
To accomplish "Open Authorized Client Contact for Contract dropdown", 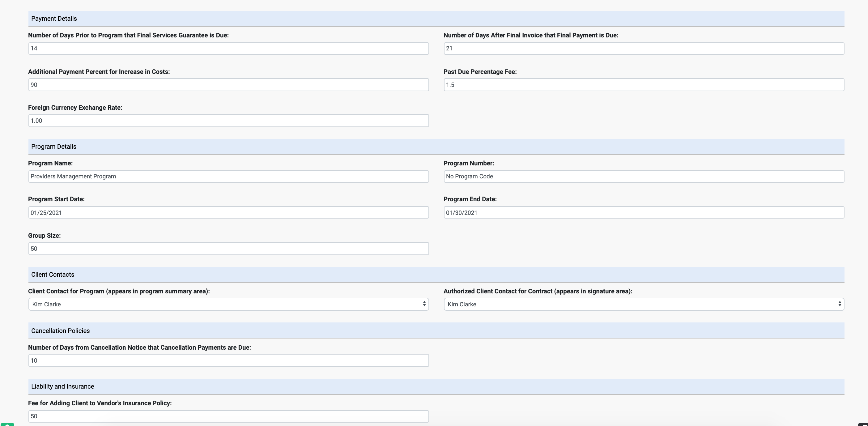I will (644, 304).
